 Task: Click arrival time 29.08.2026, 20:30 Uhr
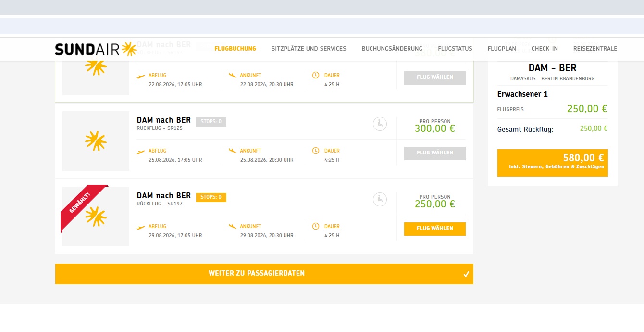pyautogui.click(x=267, y=236)
